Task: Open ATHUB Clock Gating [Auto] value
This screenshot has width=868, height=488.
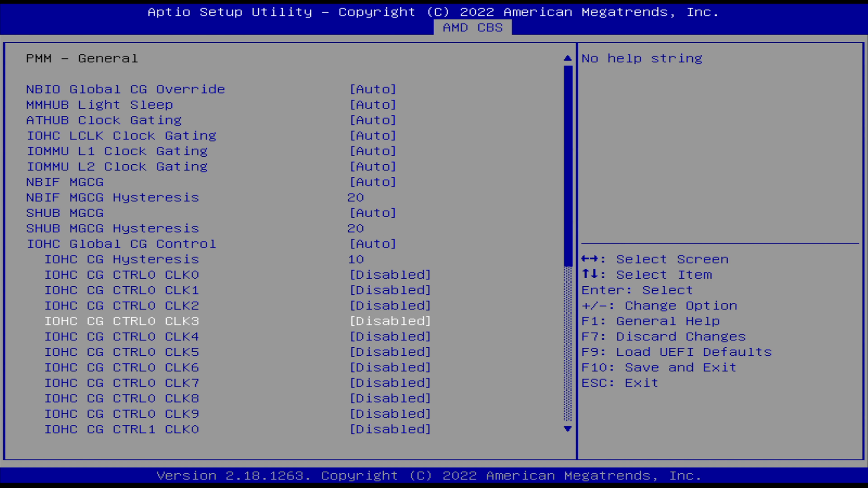Action: [373, 120]
